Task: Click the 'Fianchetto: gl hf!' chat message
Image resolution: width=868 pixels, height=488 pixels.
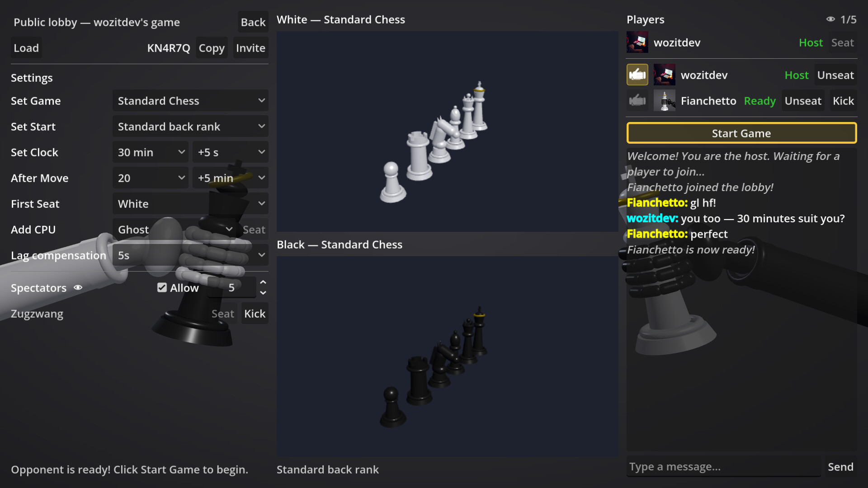Action: point(671,203)
